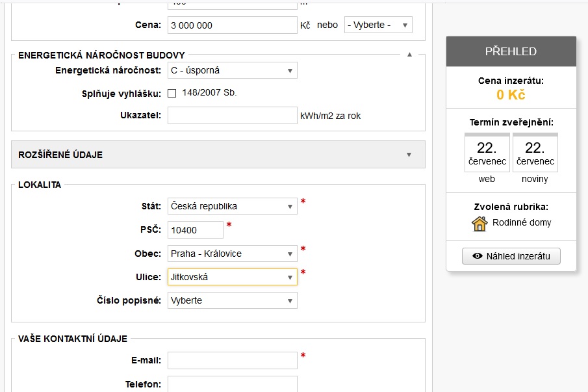Click the Cena input field
The image size is (588, 392).
(233, 25)
